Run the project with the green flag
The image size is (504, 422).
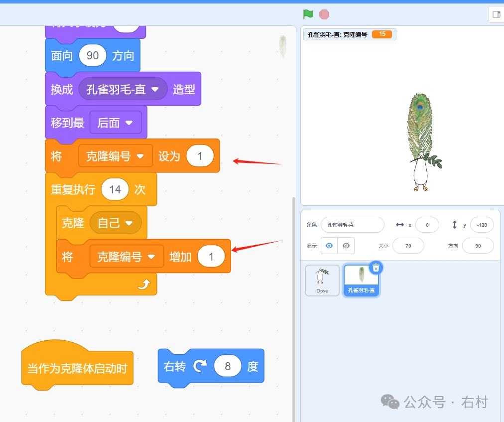coord(307,14)
